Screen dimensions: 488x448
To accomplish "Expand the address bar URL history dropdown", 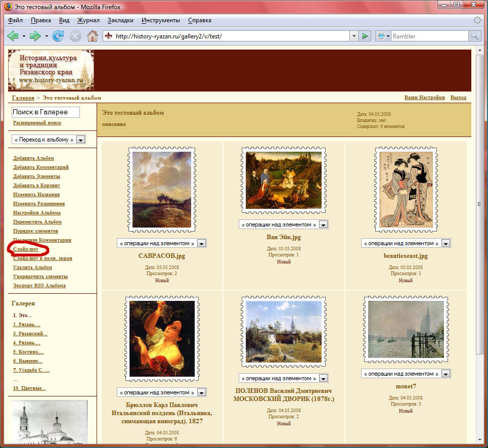I will point(354,36).
